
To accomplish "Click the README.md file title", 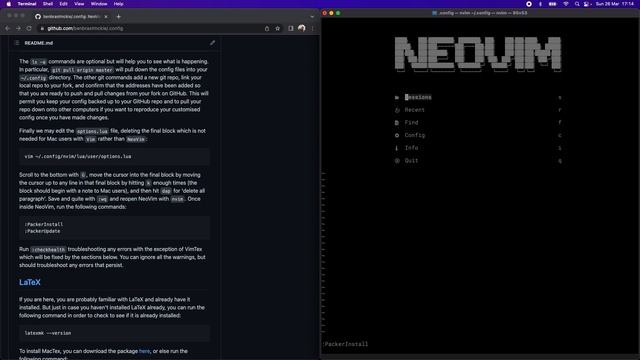I will (x=39, y=43).
